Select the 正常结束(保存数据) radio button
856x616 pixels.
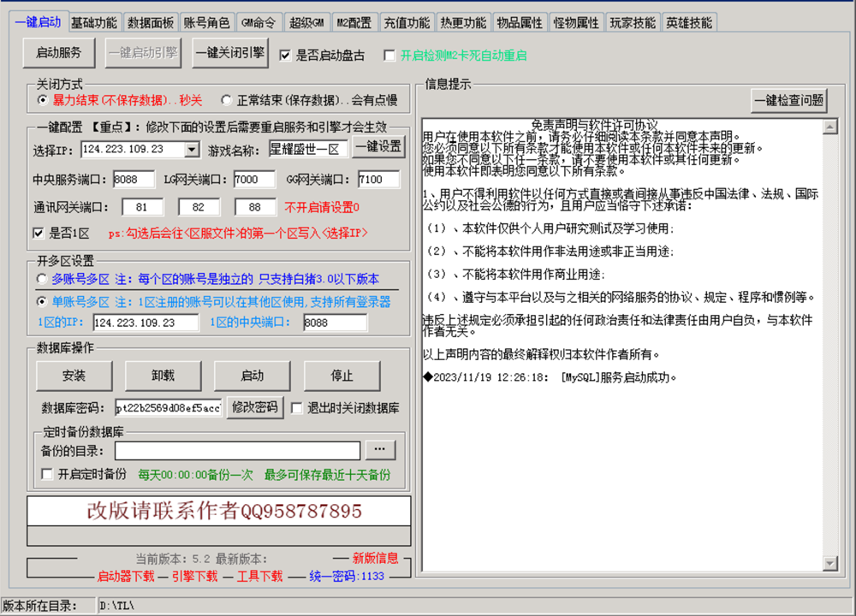tap(223, 100)
